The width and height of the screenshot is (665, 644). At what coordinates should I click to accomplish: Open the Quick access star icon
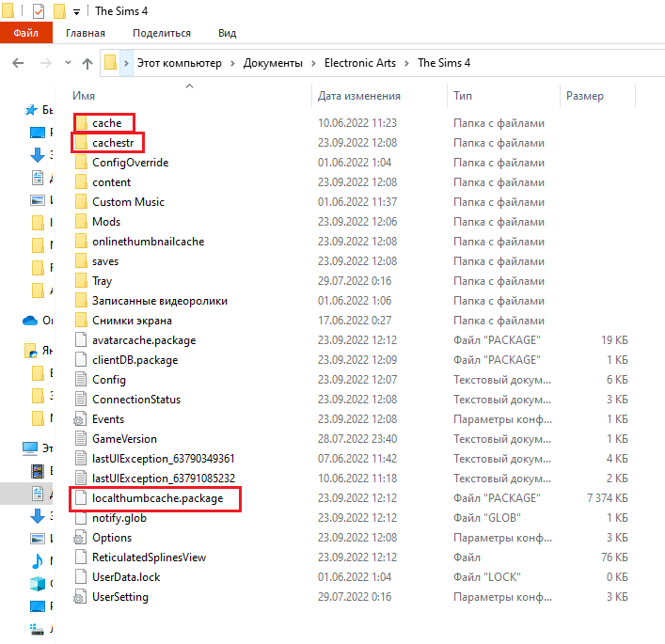31,110
